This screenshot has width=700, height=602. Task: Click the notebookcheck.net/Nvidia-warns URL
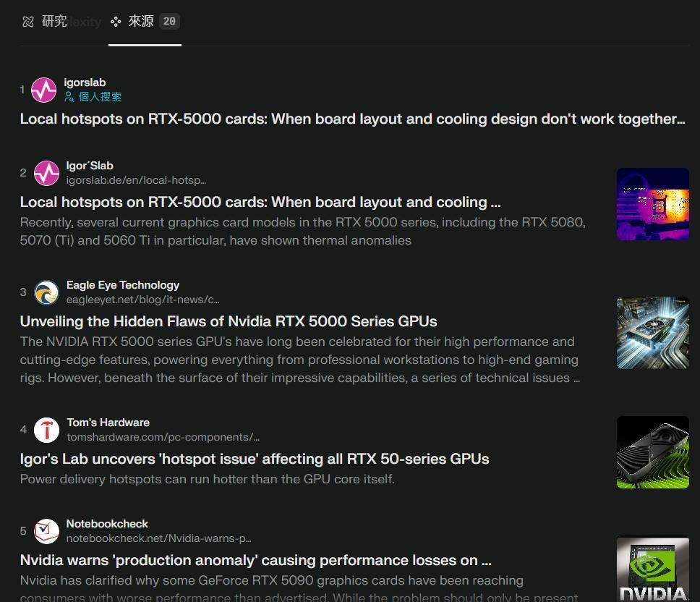click(158, 538)
